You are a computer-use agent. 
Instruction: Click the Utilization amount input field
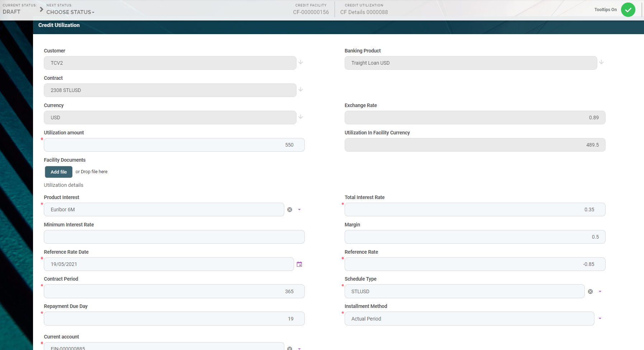pyautogui.click(x=174, y=145)
